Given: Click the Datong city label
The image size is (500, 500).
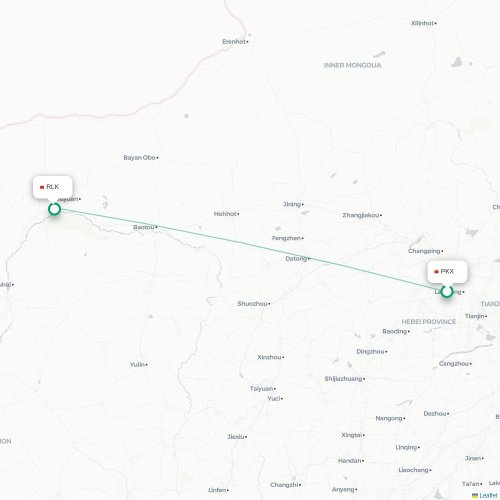Looking at the screenshot, I should click(296, 259).
